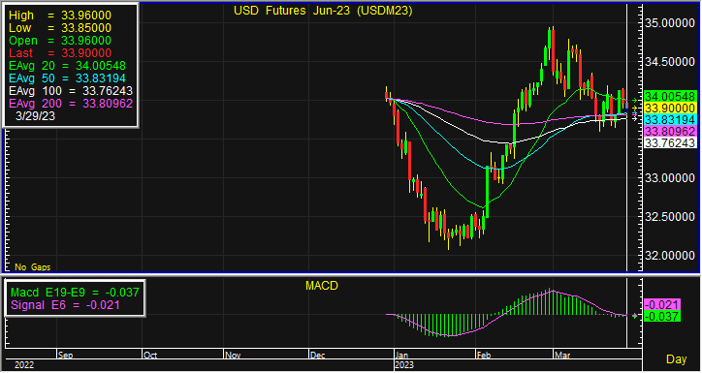Click the EAvg 50 = 33.83194 legend entry
This screenshot has width=702, height=373.
[x=67, y=78]
